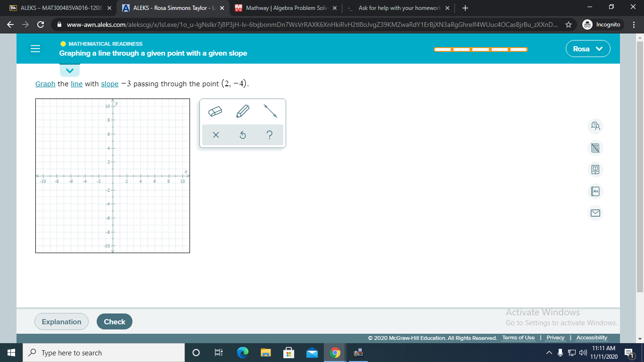Image resolution: width=644 pixels, height=362 pixels.
Task: Undo the last graph action
Action: click(x=243, y=135)
